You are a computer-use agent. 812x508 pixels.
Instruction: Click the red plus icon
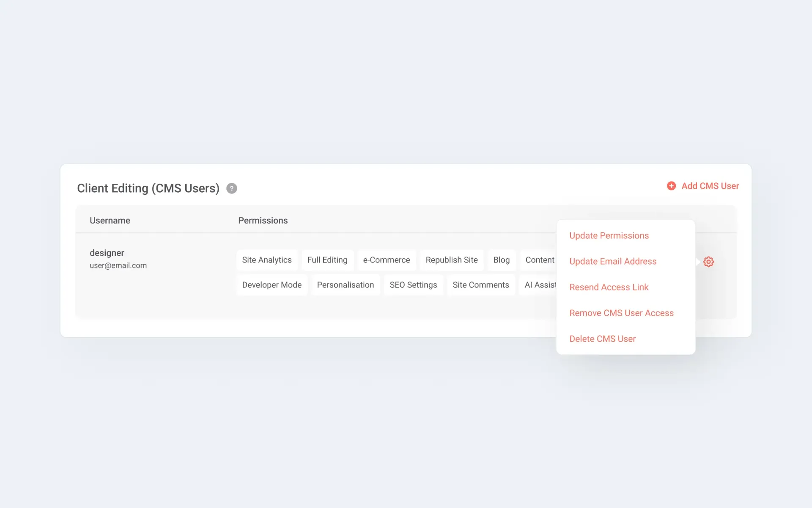point(671,186)
